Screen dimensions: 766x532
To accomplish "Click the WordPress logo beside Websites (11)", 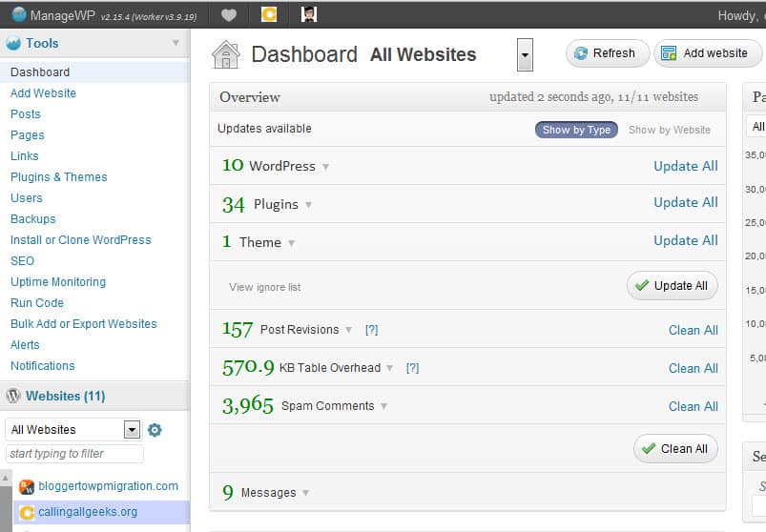I will click(x=13, y=396).
